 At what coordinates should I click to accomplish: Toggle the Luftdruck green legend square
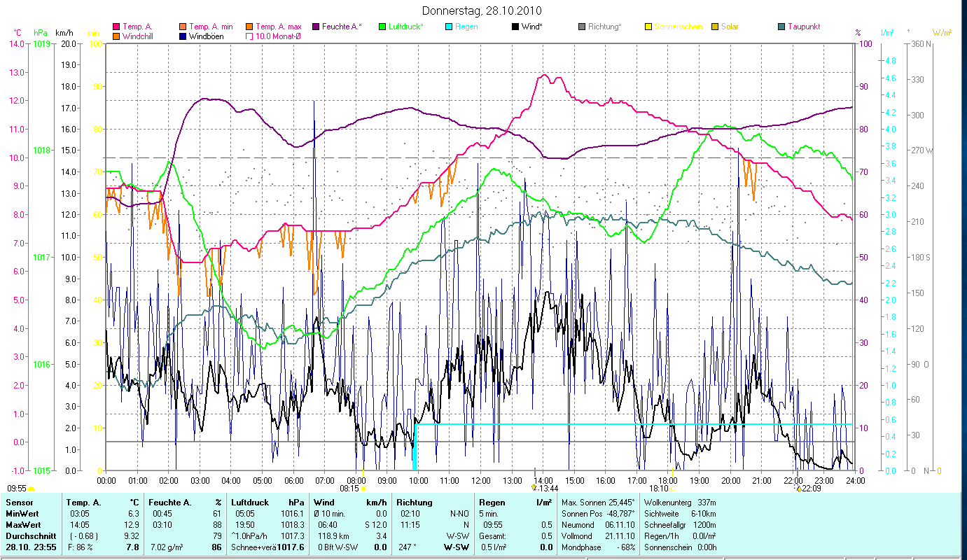tap(382, 27)
